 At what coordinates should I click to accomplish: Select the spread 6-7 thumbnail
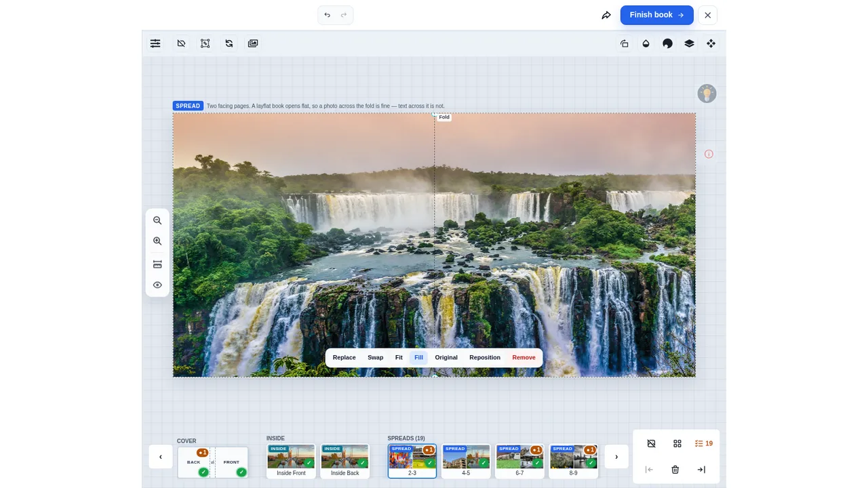pyautogui.click(x=519, y=461)
